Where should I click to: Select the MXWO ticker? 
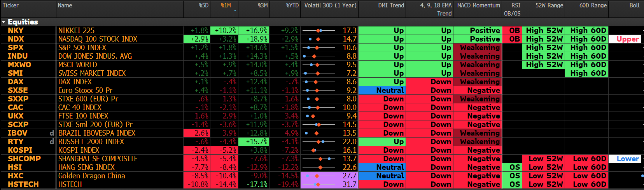point(19,64)
